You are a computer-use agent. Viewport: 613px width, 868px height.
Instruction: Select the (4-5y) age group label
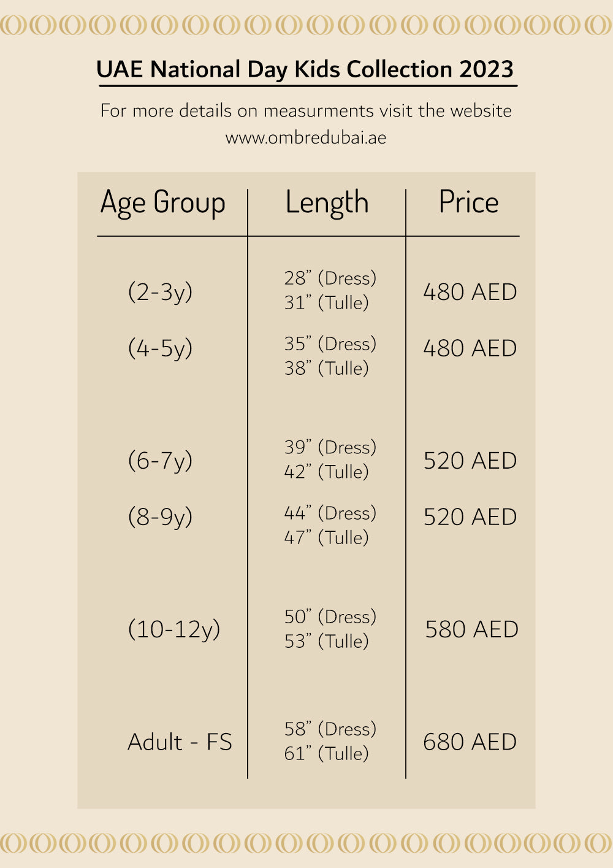[x=160, y=348]
